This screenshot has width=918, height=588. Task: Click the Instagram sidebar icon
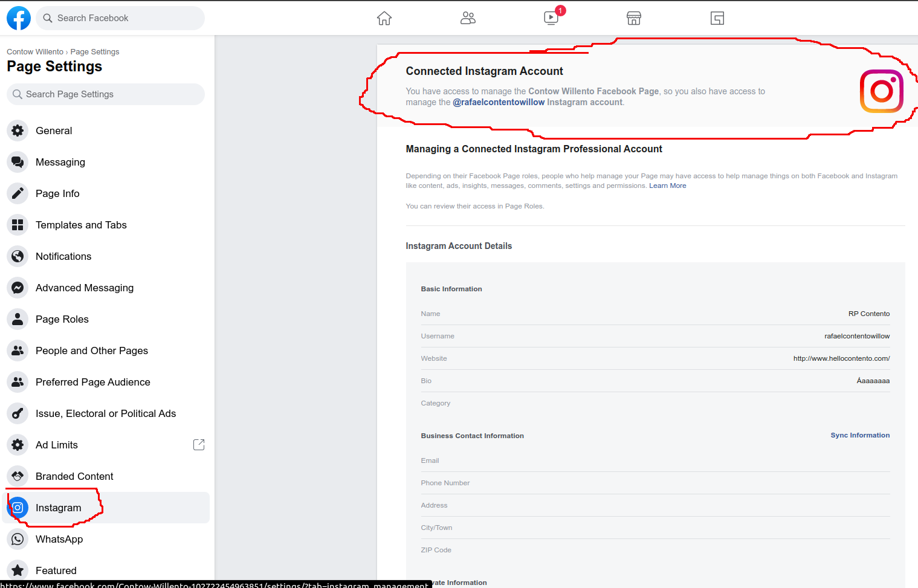click(18, 508)
